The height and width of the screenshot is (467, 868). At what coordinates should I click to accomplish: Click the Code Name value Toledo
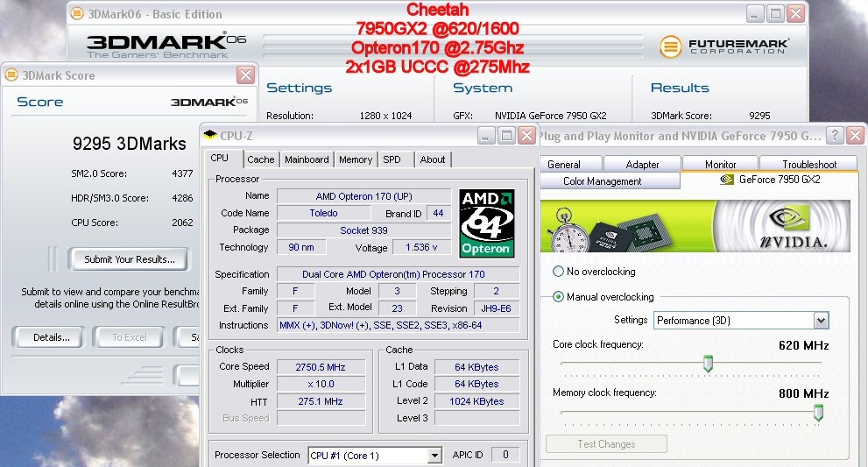click(x=323, y=213)
